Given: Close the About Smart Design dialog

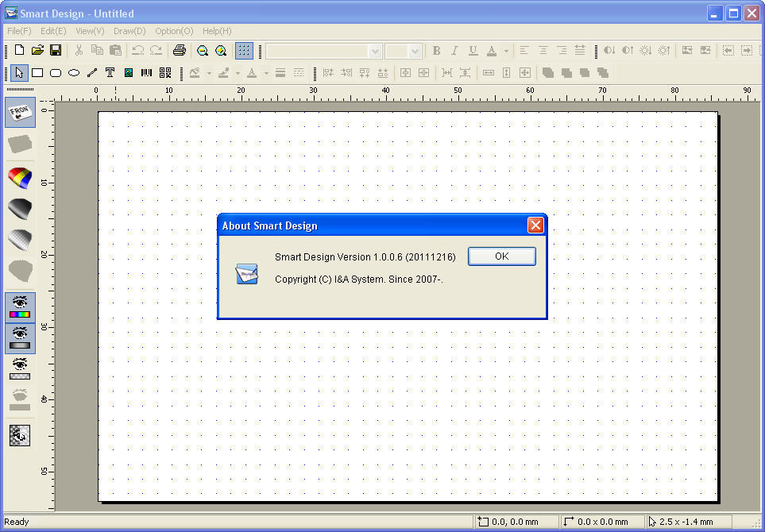Looking at the screenshot, I should coord(535,226).
